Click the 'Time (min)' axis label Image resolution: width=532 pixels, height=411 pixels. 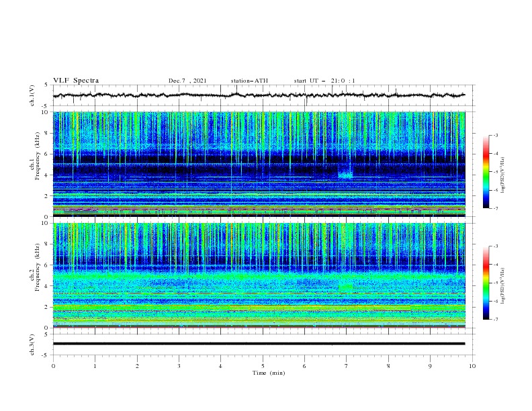[x=269, y=373]
